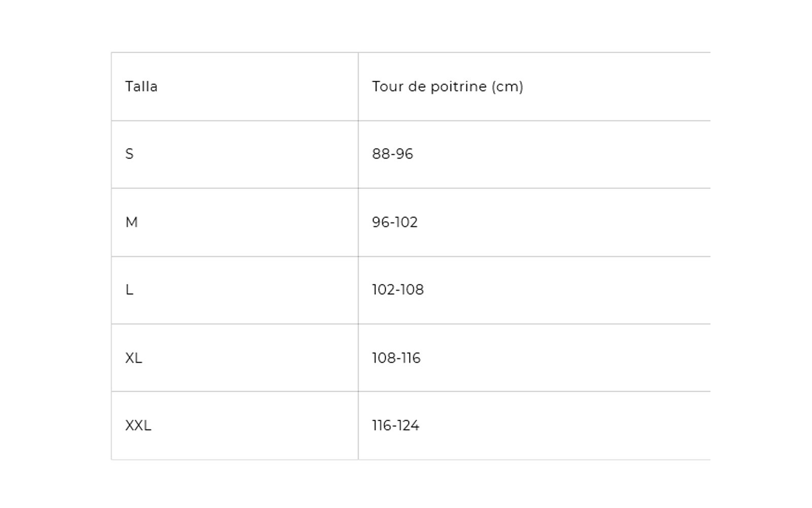This screenshot has width=812, height=508.
Task: Click the '88' in the S row
Action: 380,154
